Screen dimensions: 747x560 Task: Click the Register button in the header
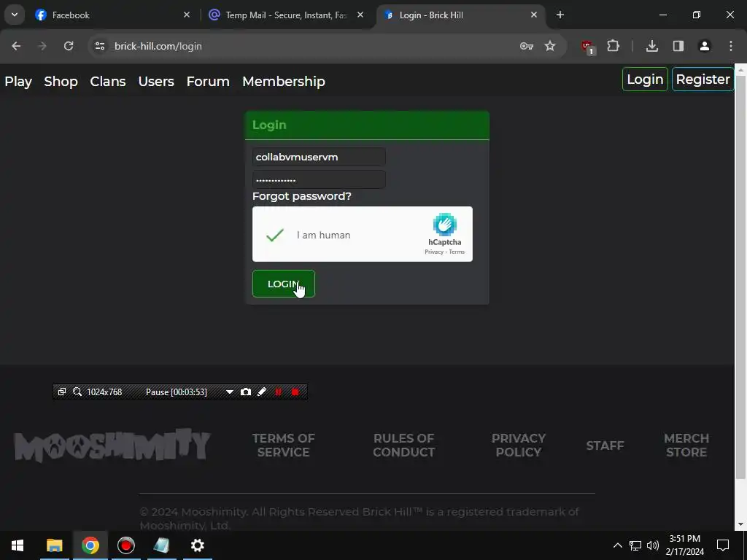coord(703,79)
